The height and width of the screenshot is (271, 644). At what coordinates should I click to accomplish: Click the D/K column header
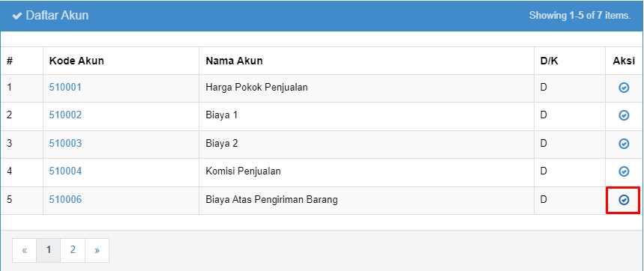click(549, 61)
